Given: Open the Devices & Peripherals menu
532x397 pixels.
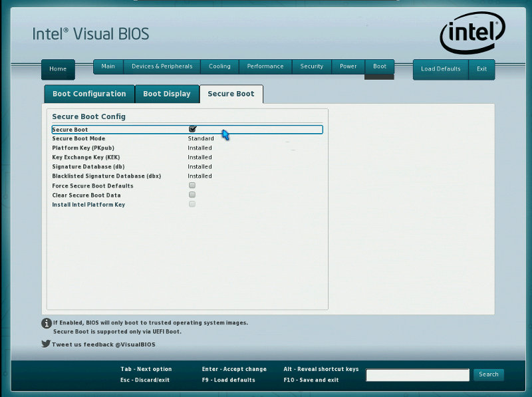Looking at the screenshot, I should coord(162,66).
